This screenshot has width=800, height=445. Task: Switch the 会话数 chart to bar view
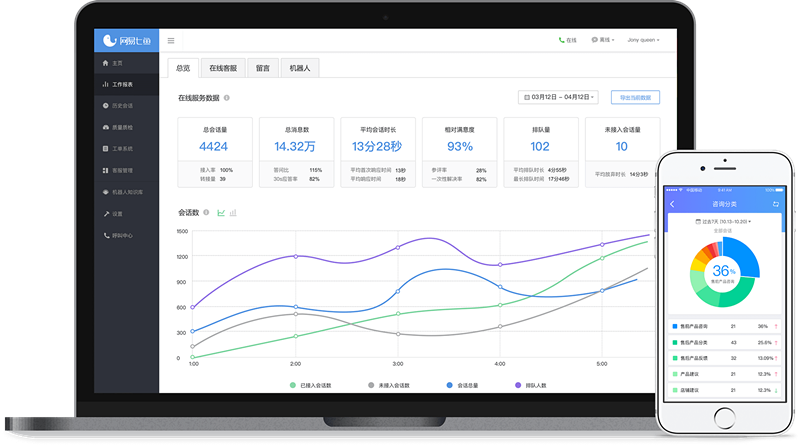233,212
